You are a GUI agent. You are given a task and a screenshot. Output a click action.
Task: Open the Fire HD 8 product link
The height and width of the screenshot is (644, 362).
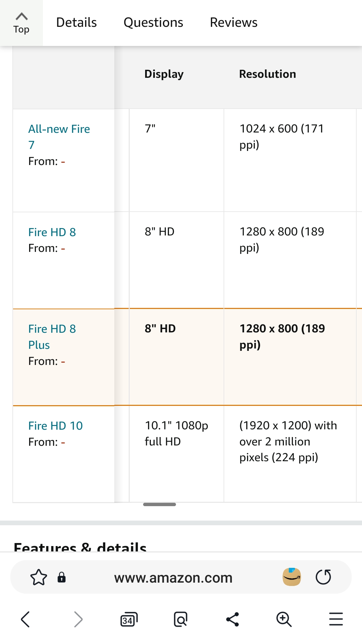point(52,232)
